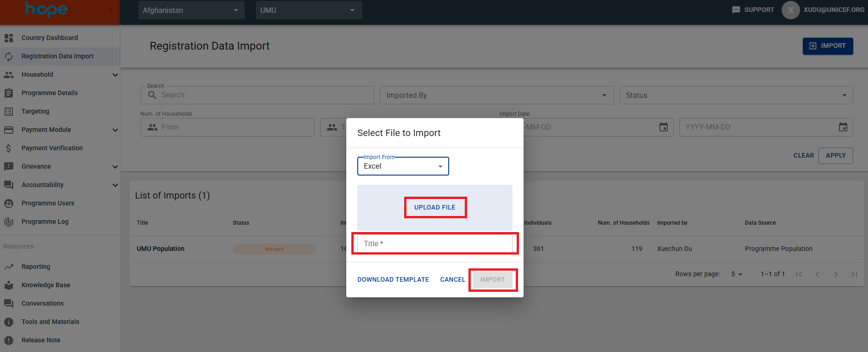Expand the Household sidebar submenu
The image size is (868, 352).
[115, 75]
